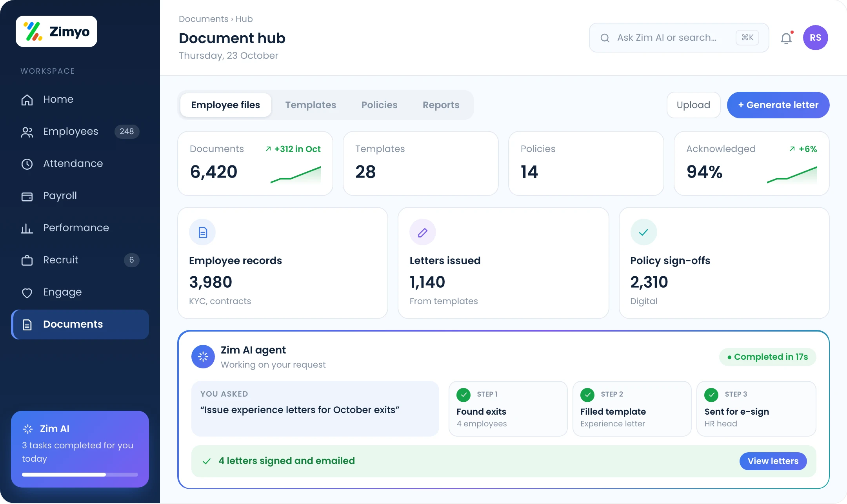Click the Documents file icon in sidebar
Image resolution: width=847 pixels, height=504 pixels.
pos(27,325)
